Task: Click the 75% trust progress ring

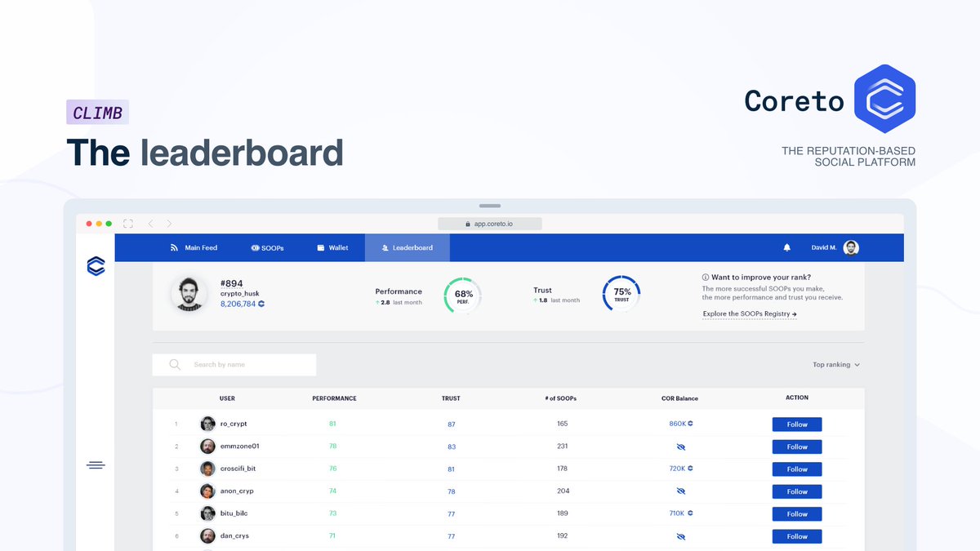Action: click(621, 295)
